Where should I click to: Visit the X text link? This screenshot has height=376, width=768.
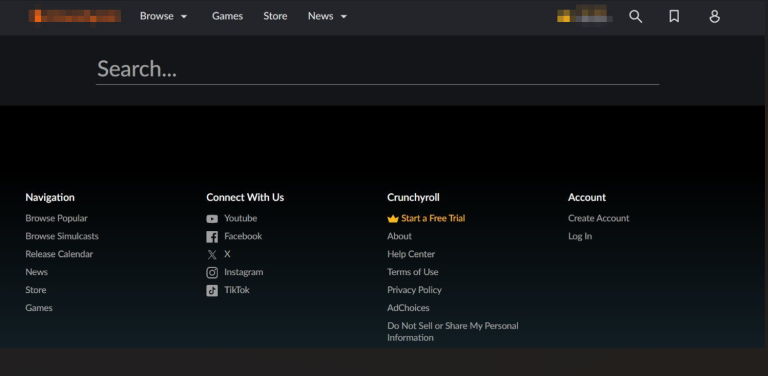tap(227, 254)
